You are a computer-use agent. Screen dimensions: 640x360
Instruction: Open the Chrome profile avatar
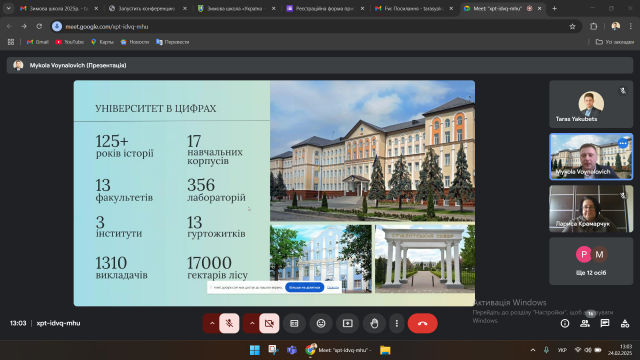click(x=616, y=26)
